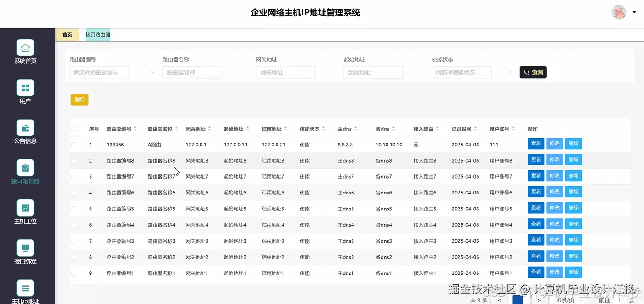
Task: Select the 接口路由器 sidebar icon
Action: tap(25, 168)
